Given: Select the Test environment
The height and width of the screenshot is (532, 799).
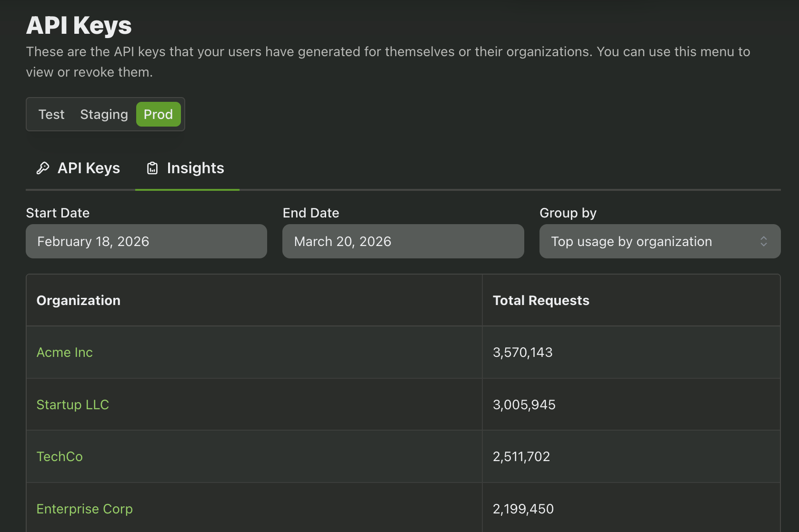Looking at the screenshot, I should pos(51,114).
